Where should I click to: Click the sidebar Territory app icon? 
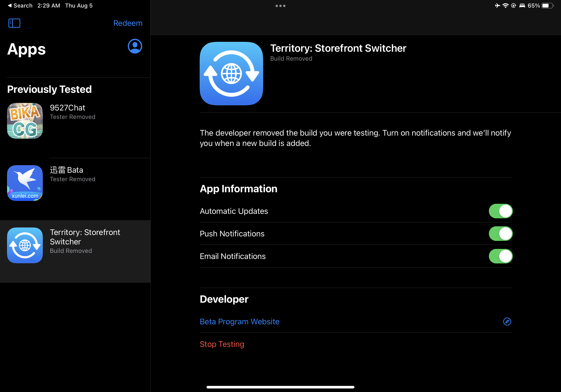(25, 245)
